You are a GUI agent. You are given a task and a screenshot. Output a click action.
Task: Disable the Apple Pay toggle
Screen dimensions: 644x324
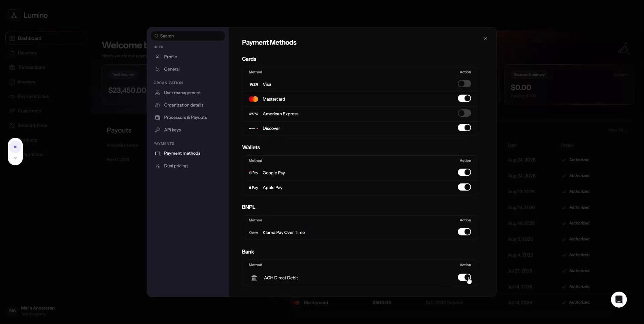tap(464, 187)
